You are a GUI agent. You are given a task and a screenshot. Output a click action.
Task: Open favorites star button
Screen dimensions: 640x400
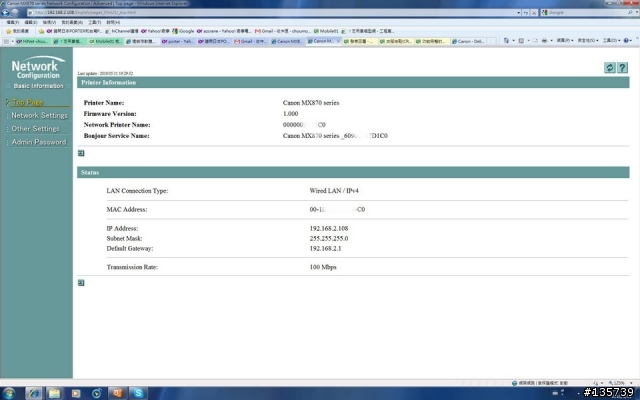[17, 31]
